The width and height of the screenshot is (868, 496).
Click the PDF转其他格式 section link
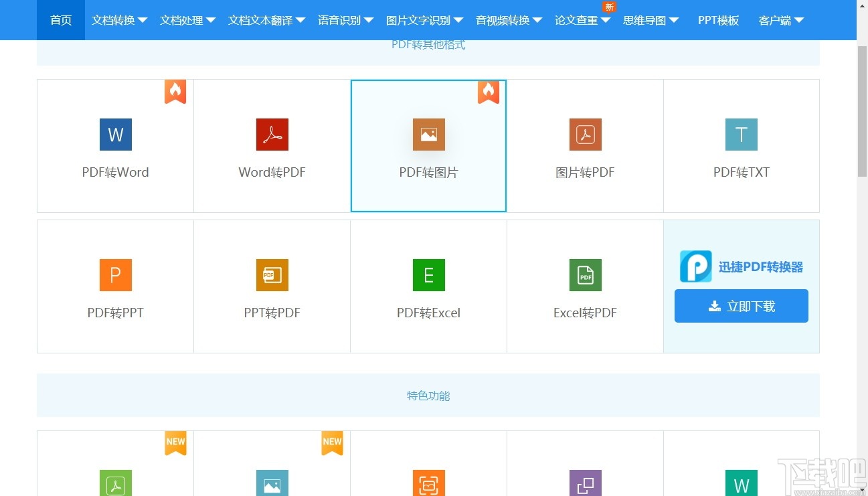(x=428, y=44)
